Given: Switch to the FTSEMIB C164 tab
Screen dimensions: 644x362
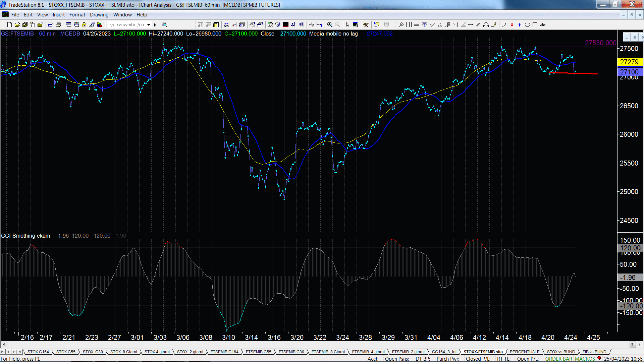Looking at the screenshot, I should tap(224, 352).
